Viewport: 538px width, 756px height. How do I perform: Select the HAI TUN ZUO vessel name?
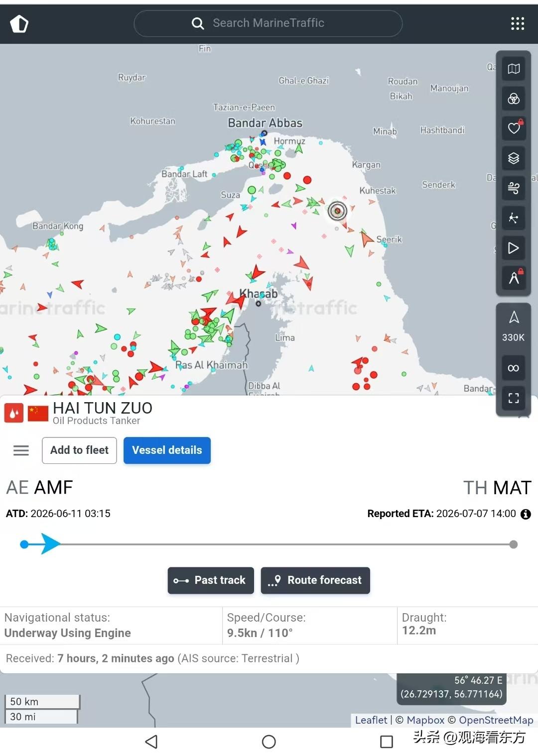[x=103, y=408]
